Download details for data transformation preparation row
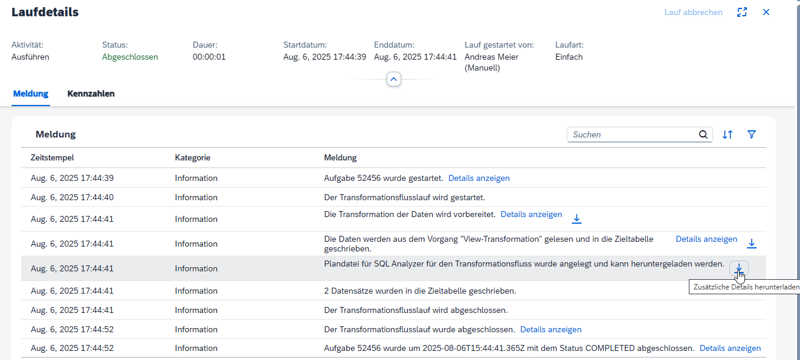The image size is (800, 360). (577, 219)
